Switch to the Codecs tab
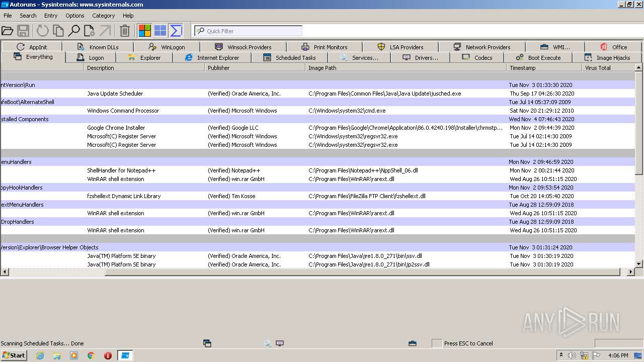The width and height of the screenshot is (644, 362). click(477, 58)
